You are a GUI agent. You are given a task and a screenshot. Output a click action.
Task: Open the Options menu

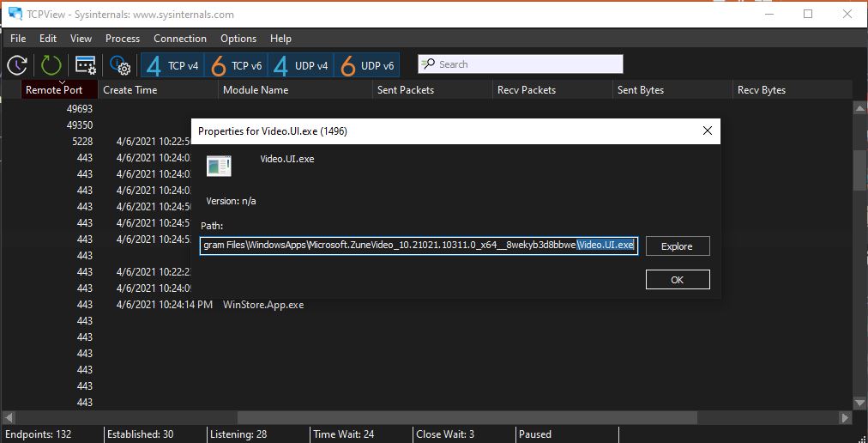point(238,39)
